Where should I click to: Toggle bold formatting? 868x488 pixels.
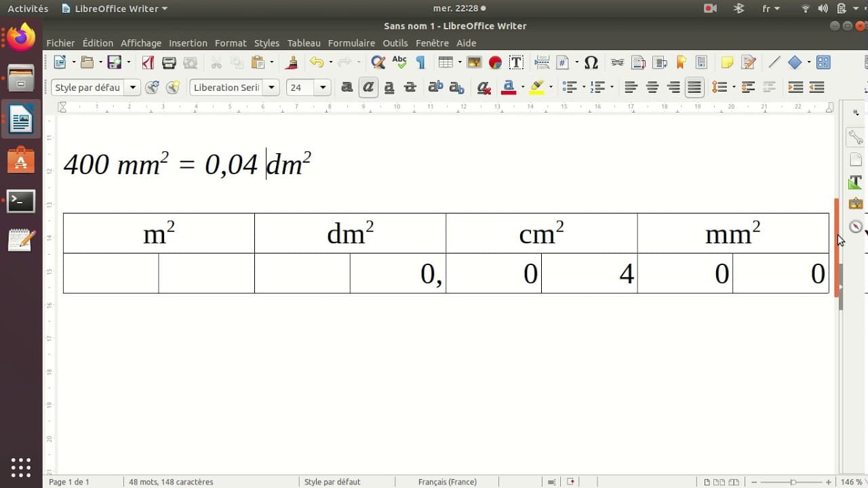(x=347, y=87)
